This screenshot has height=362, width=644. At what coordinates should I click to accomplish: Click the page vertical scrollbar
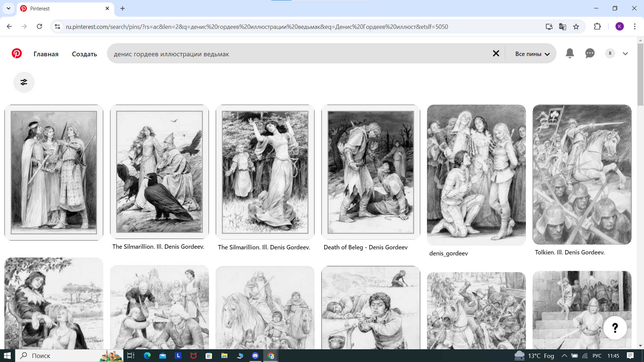(x=640, y=74)
